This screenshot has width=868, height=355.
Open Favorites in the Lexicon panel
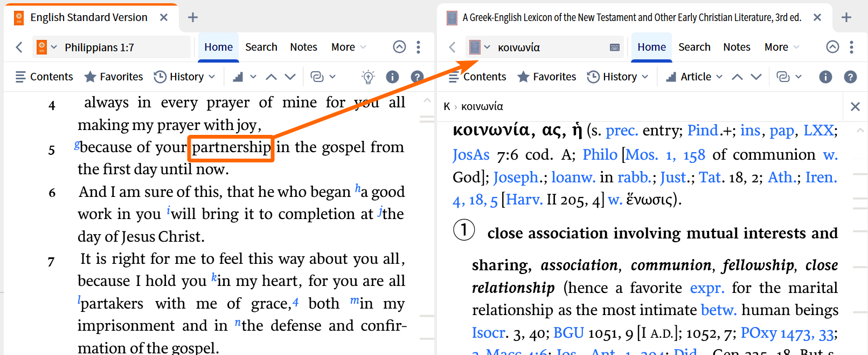point(547,77)
